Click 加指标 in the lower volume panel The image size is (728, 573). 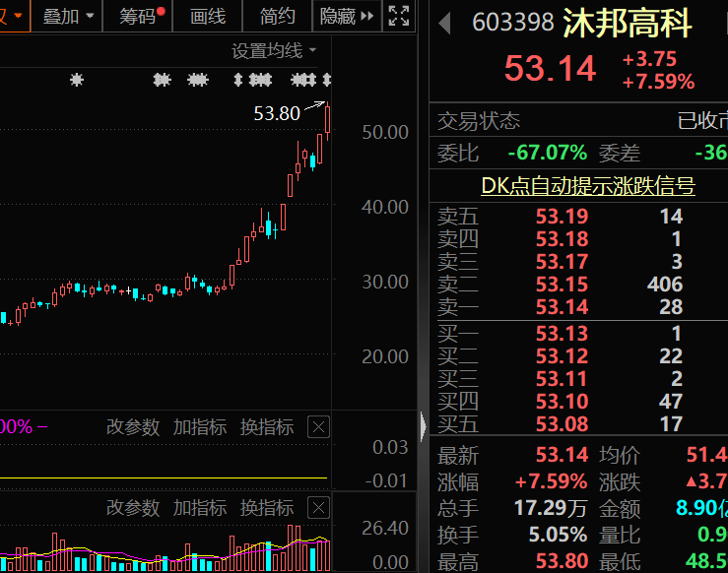[200, 508]
